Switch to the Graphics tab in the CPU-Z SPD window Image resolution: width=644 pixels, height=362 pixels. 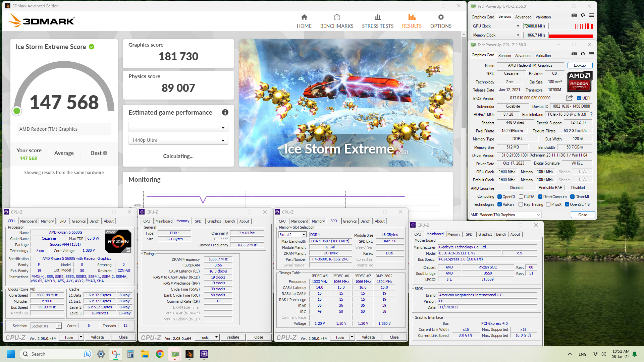350,221
